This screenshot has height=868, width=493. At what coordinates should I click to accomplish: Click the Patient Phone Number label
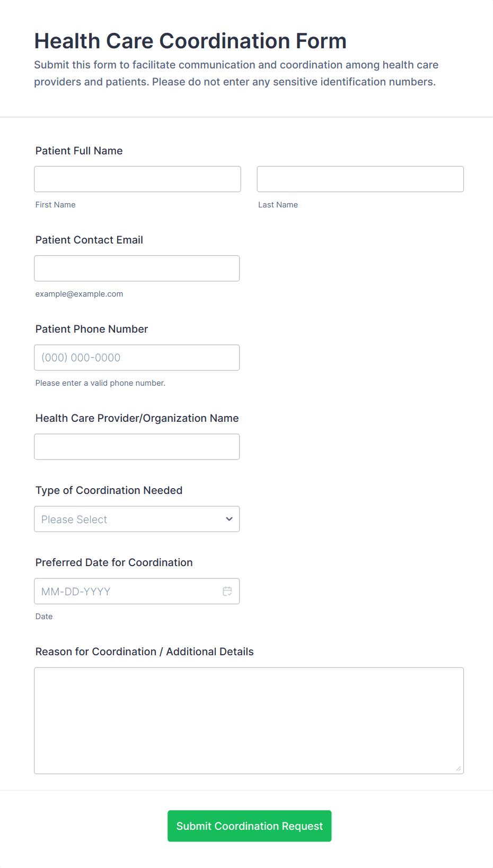pos(92,329)
